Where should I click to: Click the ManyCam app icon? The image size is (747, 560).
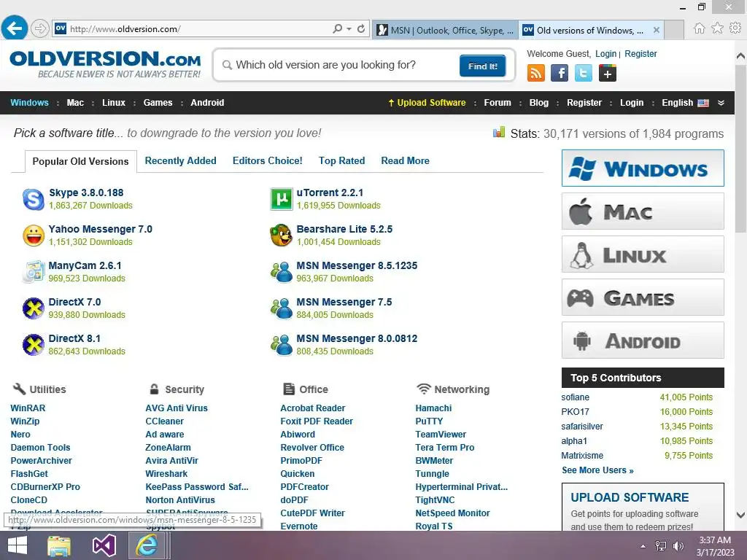tap(34, 272)
